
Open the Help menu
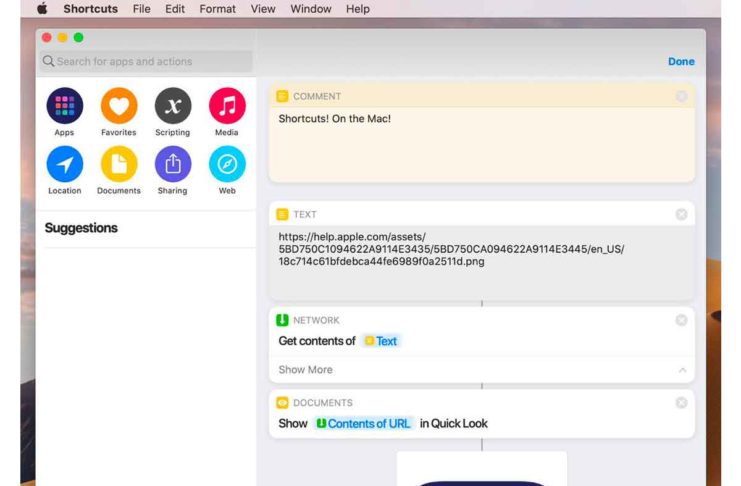[358, 9]
